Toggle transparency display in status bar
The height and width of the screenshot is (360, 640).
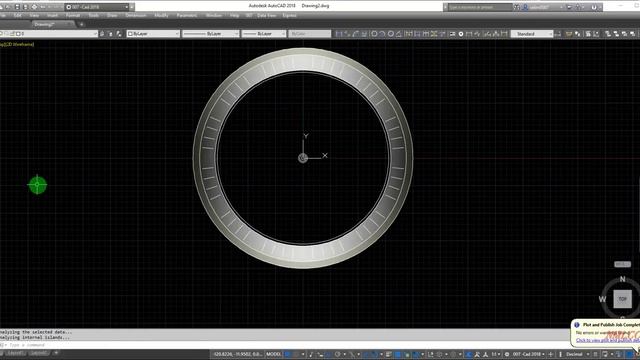[398, 354]
